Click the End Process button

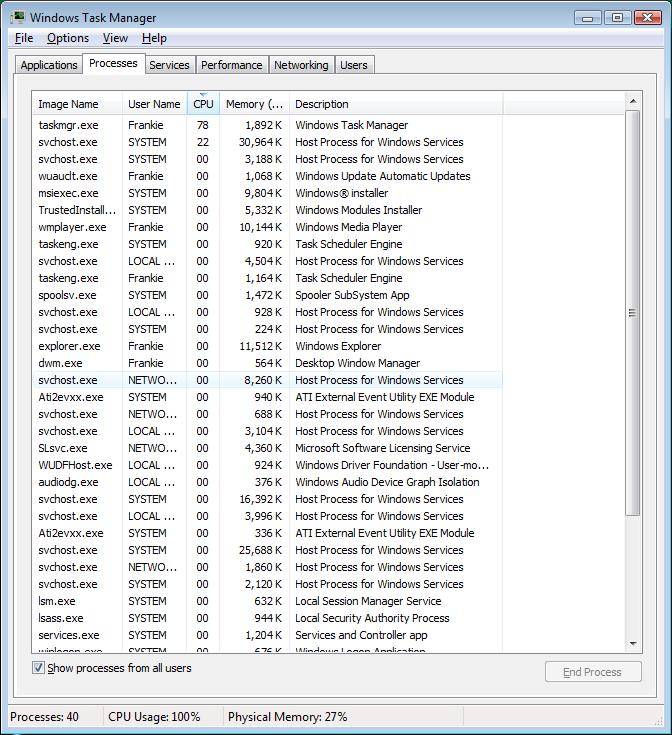593,672
